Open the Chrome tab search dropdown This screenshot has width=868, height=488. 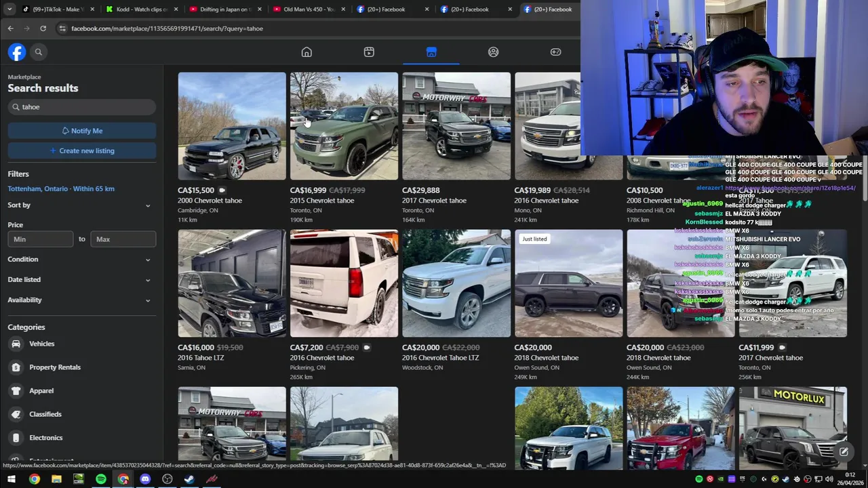(9, 9)
